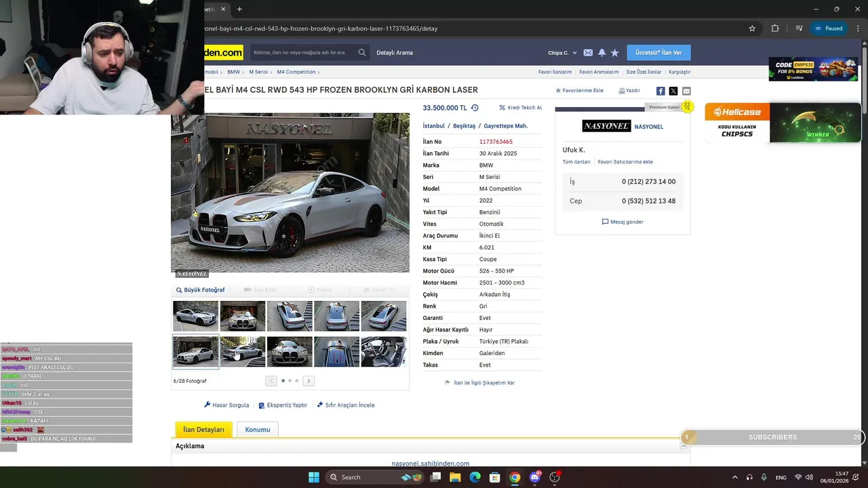Select the interior seats photo thumbnail
This screenshot has height=488, width=868.
(383, 352)
